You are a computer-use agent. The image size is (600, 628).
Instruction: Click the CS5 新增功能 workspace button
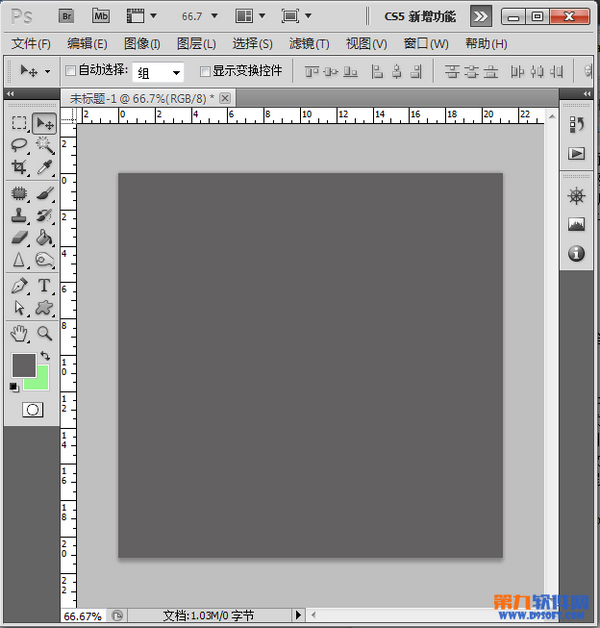coord(420,16)
